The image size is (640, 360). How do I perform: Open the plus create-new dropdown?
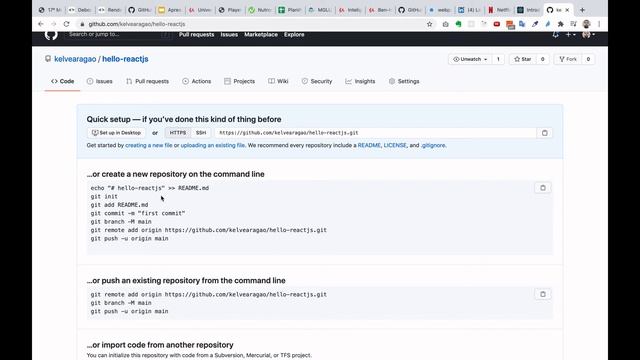coord(570,35)
